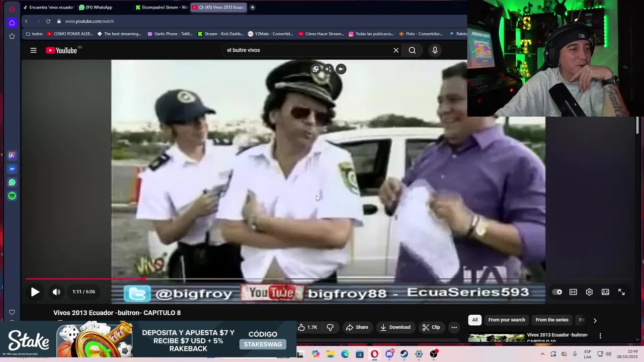Enter full screen mode

click(621, 292)
